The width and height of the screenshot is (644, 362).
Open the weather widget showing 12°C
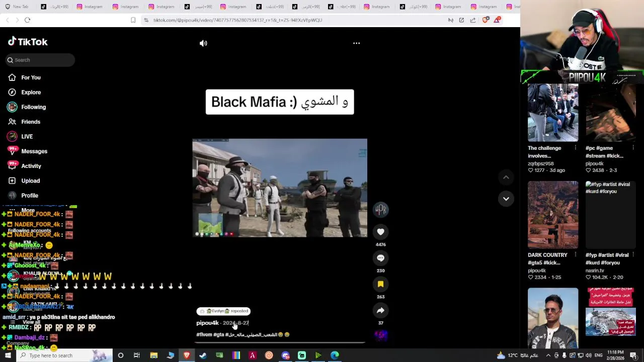(x=517, y=355)
